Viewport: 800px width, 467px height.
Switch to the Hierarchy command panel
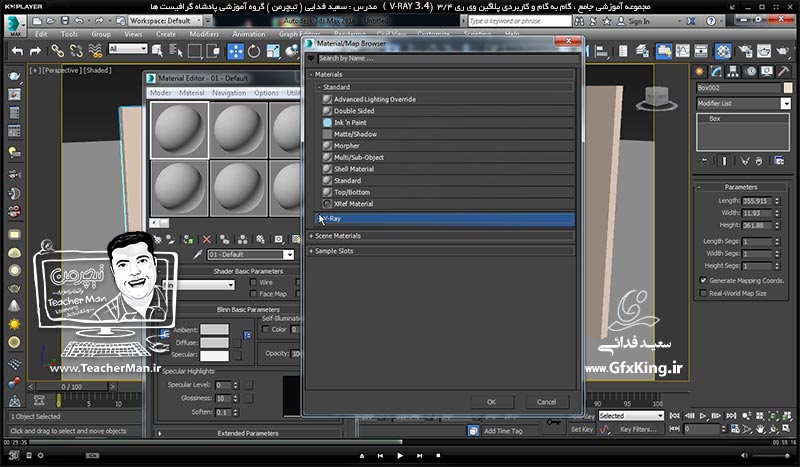[733, 72]
